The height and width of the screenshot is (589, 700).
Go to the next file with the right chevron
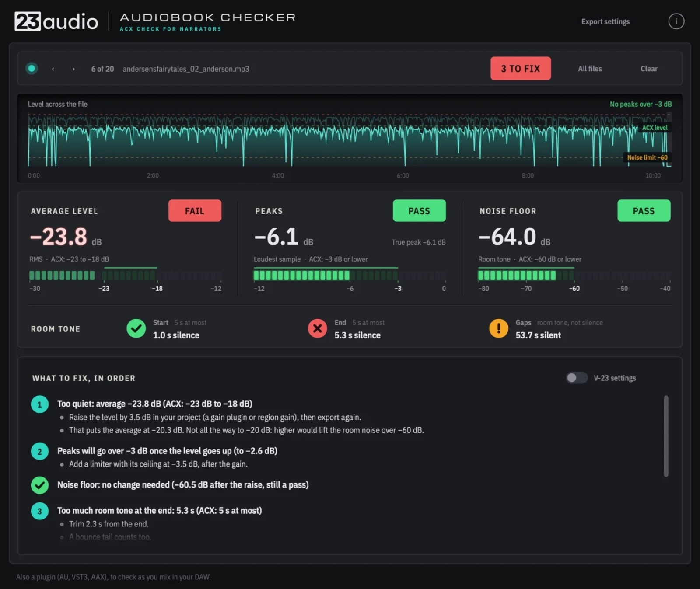pos(73,69)
